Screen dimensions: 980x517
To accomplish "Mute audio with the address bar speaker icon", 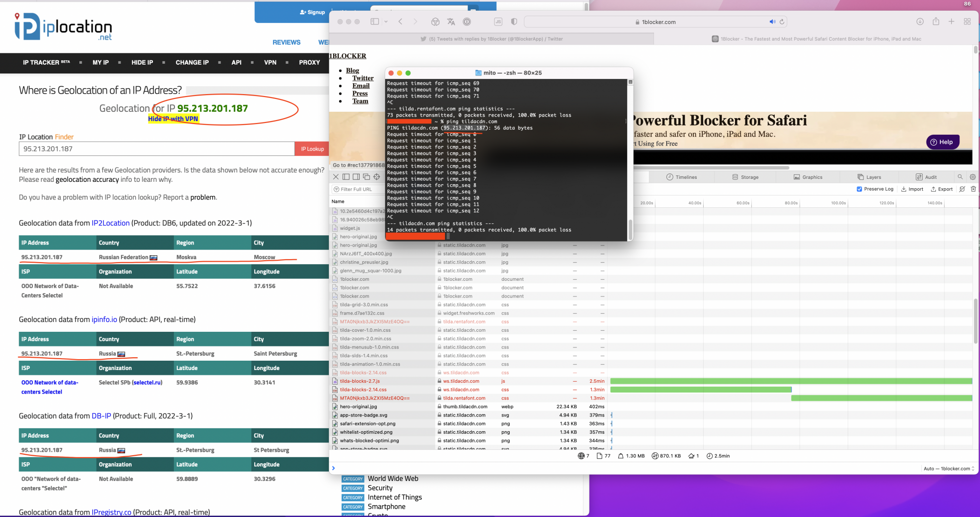I will tap(772, 22).
